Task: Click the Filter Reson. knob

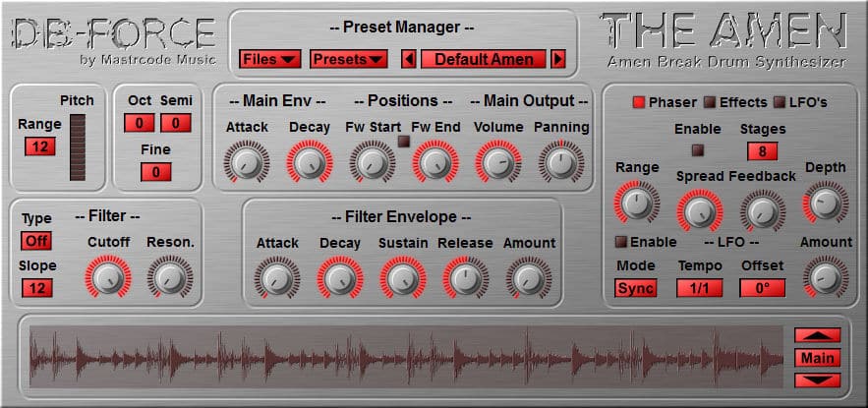Action: point(170,277)
